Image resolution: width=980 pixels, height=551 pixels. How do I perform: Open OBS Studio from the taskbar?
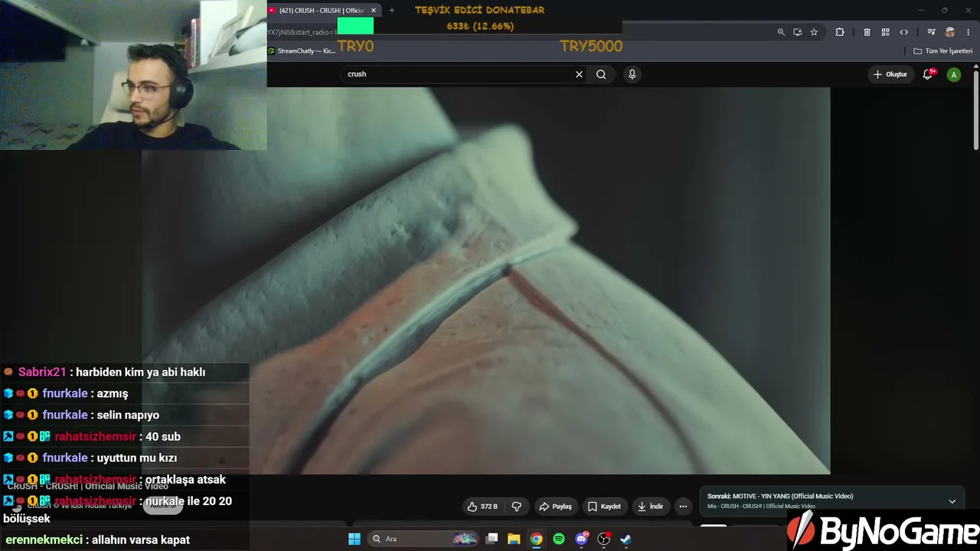point(604,539)
